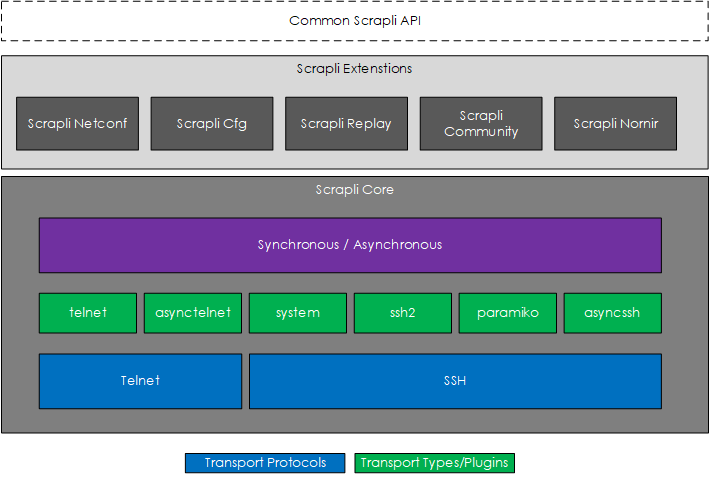Click the Scrapli Core heading label
Screen dimensions: 710x477
coord(354,189)
